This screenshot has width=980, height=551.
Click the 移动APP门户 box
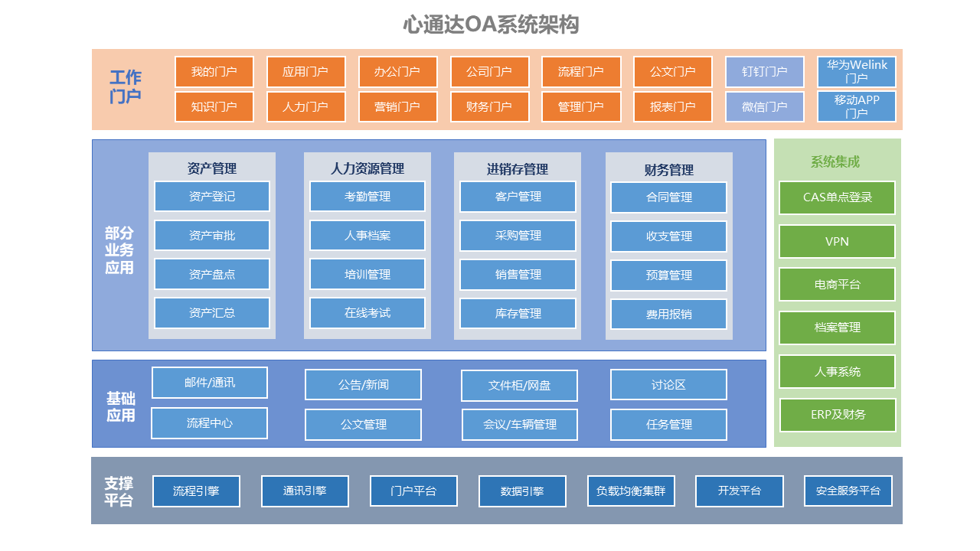pyautogui.click(x=857, y=107)
